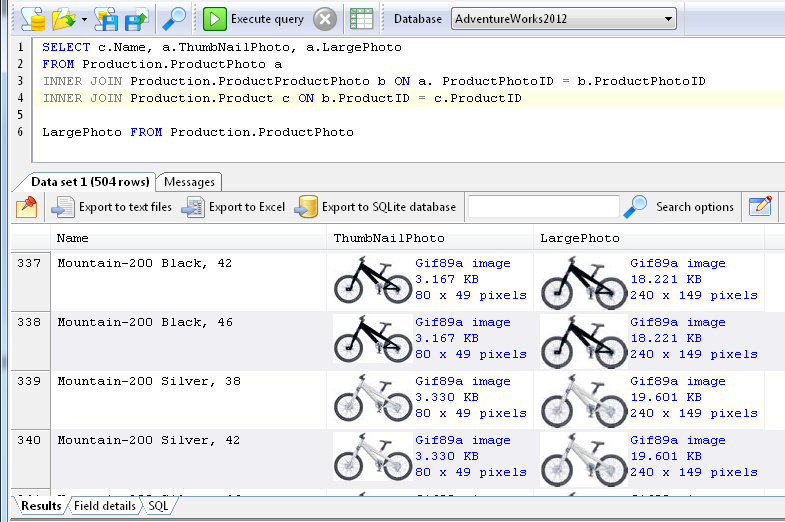785x522 pixels.
Task: Open the Database combo box AdventureWorks2012
Action: tap(563, 19)
